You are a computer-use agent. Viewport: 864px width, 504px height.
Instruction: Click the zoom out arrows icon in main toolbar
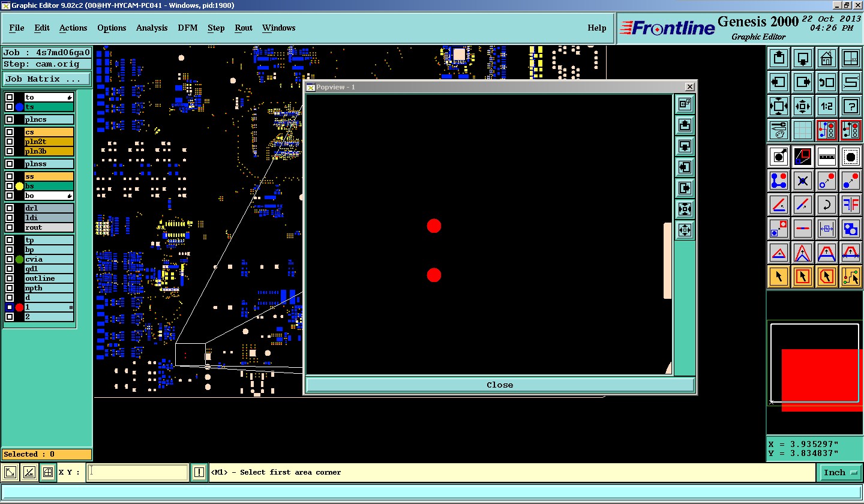pyautogui.click(x=803, y=106)
